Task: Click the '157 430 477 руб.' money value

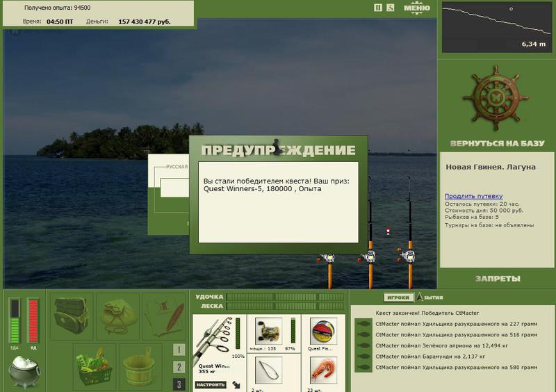Action: coord(145,22)
